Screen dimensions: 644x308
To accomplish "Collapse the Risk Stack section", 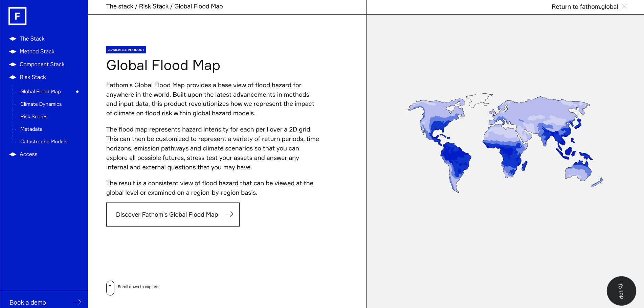I will pos(33,77).
